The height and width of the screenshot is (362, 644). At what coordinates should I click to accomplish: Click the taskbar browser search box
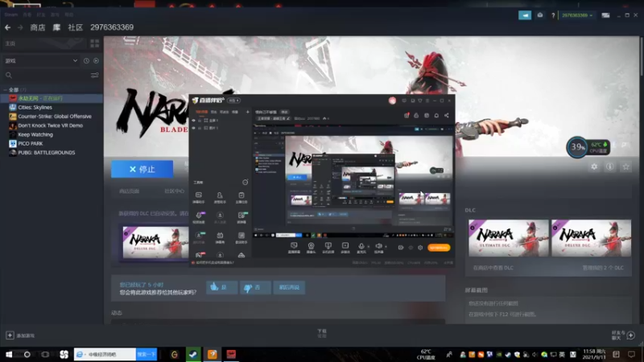point(105,354)
